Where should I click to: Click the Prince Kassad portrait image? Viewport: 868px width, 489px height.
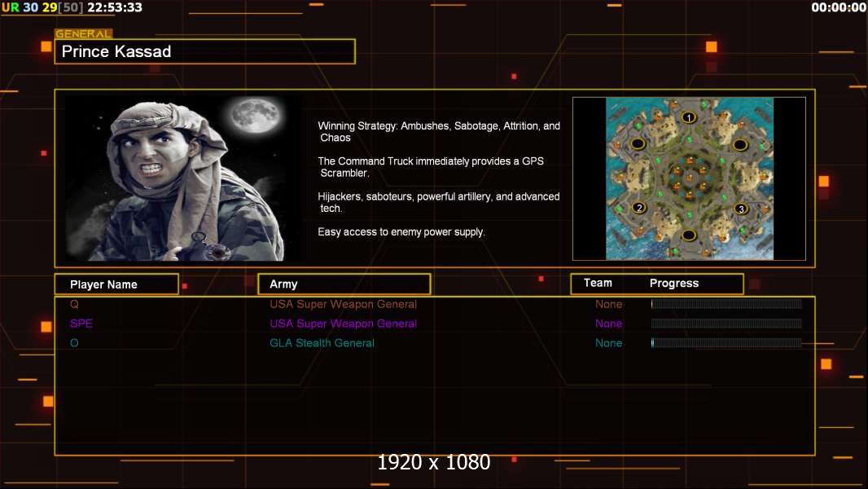[181, 178]
